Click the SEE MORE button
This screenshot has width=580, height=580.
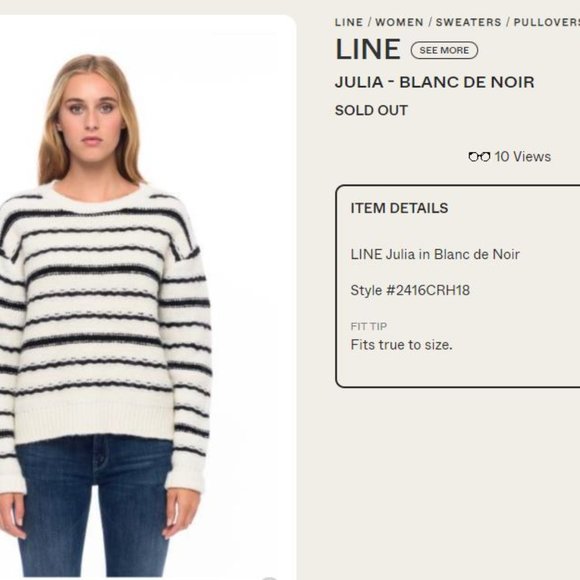pos(444,50)
